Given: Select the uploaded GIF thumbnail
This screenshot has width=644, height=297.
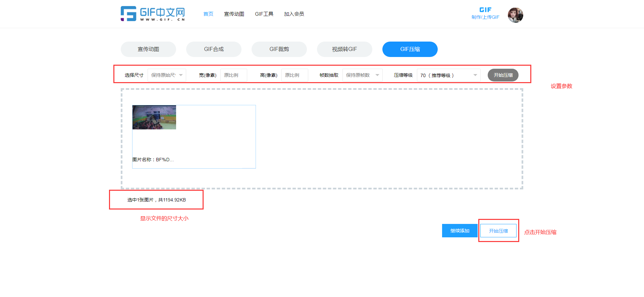Looking at the screenshot, I should (154, 117).
